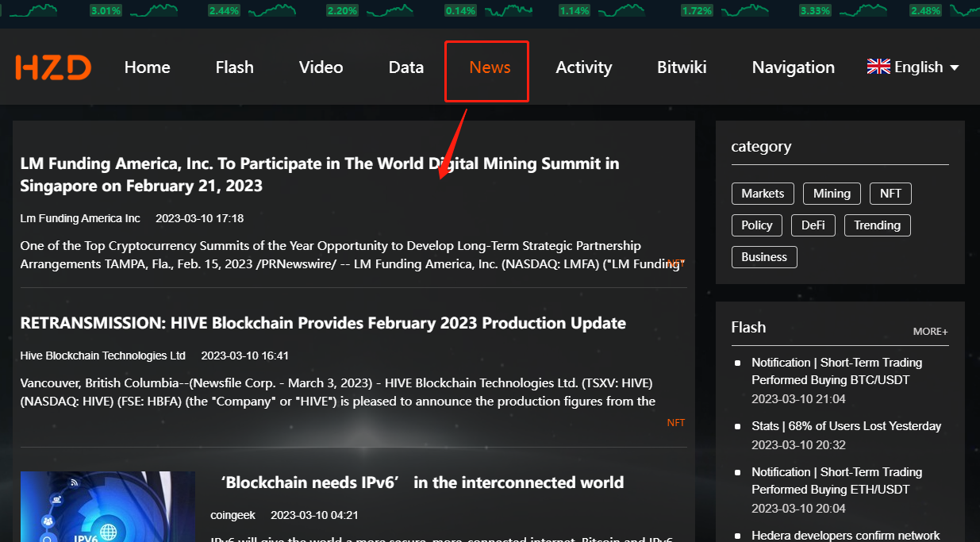Click Flash timestamp '2023-03-10 20:04'
Image resolution: width=980 pixels, height=542 pixels.
[799, 509]
